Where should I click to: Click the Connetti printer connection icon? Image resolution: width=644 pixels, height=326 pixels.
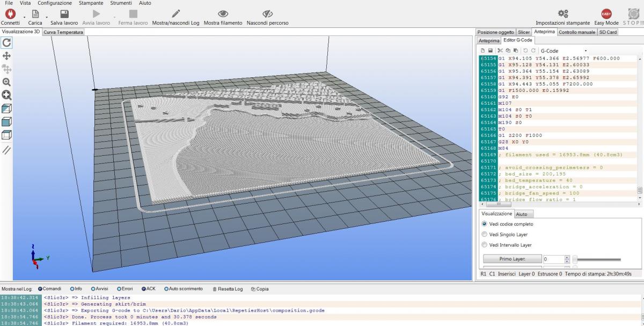(x=10, y=15)
